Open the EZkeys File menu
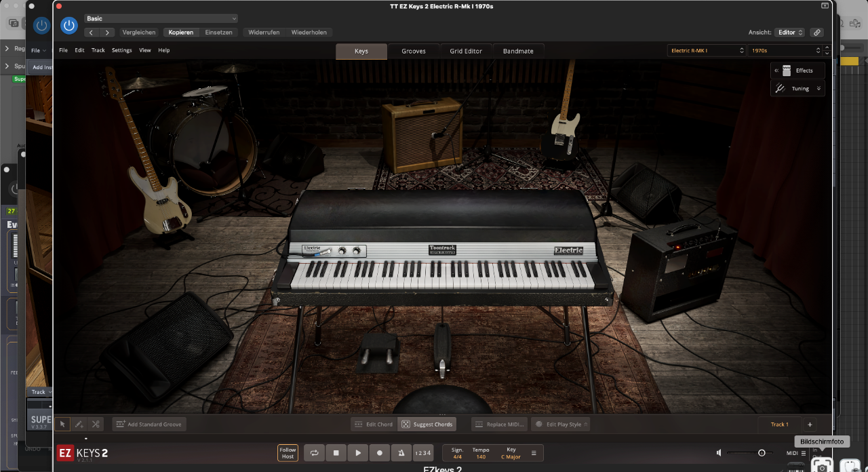This screenshot has height=472, width=868. tap(63, 50)
